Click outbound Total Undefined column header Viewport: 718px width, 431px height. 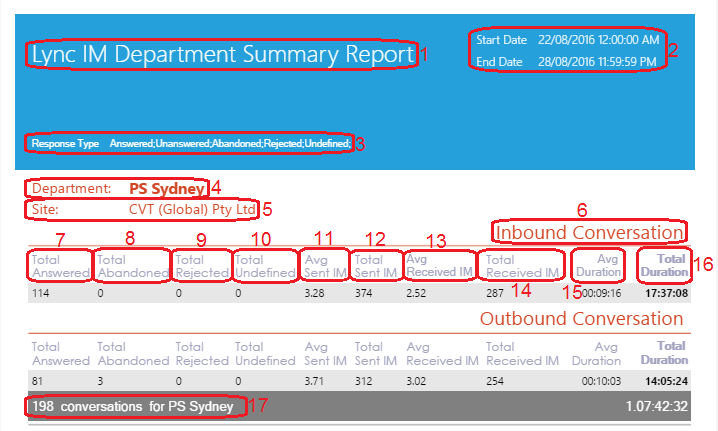coord(265,354)
